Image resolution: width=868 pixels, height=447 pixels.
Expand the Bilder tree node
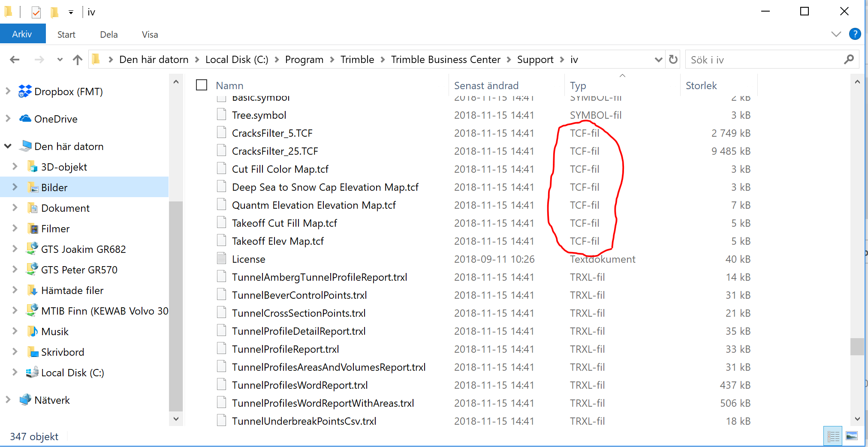pyautogui.click(x=15, y=187)
